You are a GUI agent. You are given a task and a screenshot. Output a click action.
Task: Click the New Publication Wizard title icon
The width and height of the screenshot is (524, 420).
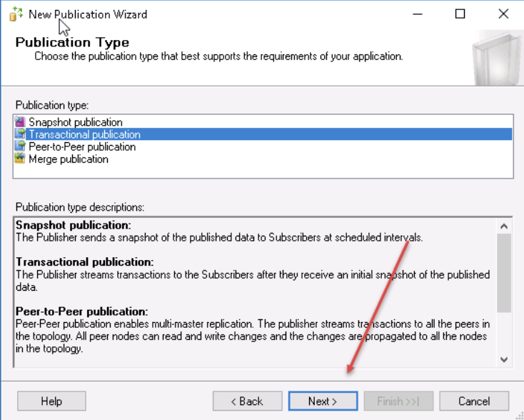[16, 14]
